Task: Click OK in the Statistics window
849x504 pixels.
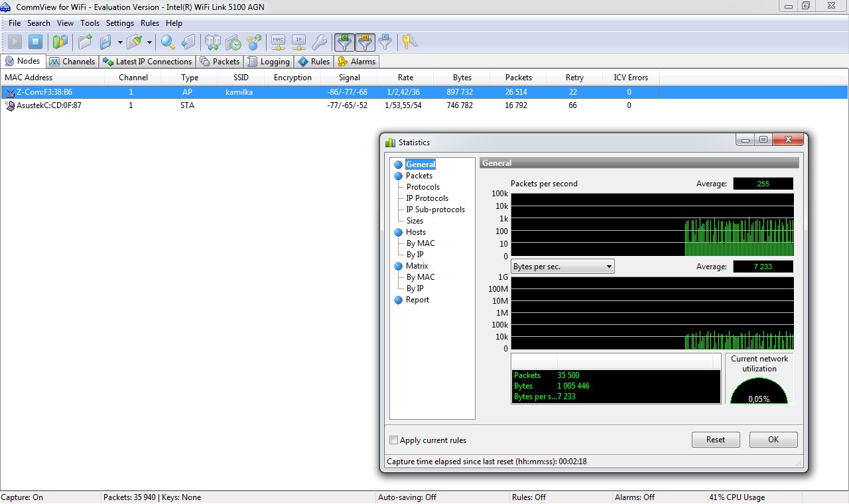Action: pyautogui.click(x=773, y=440)
